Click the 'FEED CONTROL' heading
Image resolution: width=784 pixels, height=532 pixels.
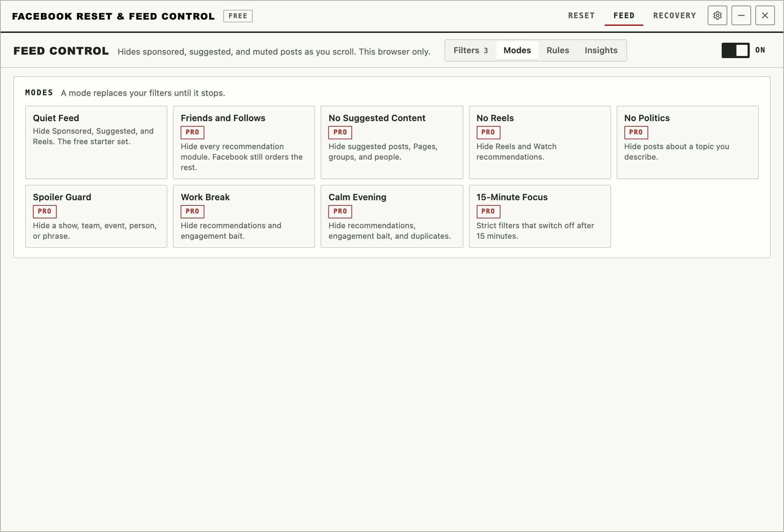[x=61, y=51]
